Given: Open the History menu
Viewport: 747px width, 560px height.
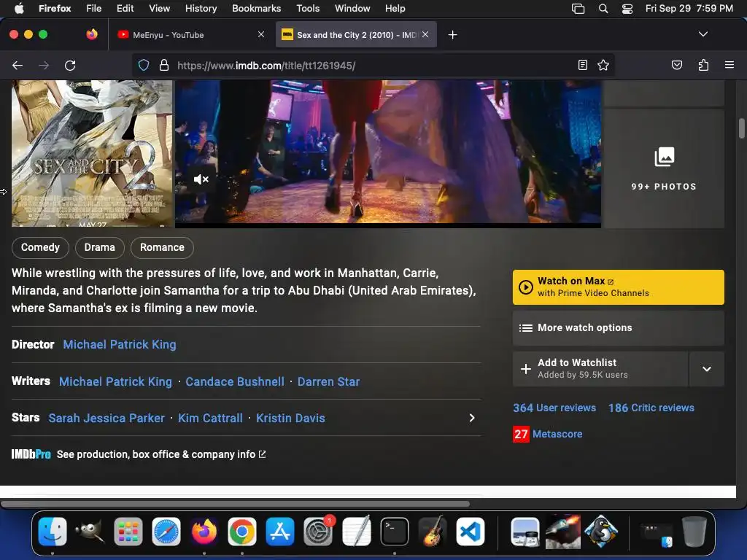Looking at the screenshot, I should coord(201,9).
